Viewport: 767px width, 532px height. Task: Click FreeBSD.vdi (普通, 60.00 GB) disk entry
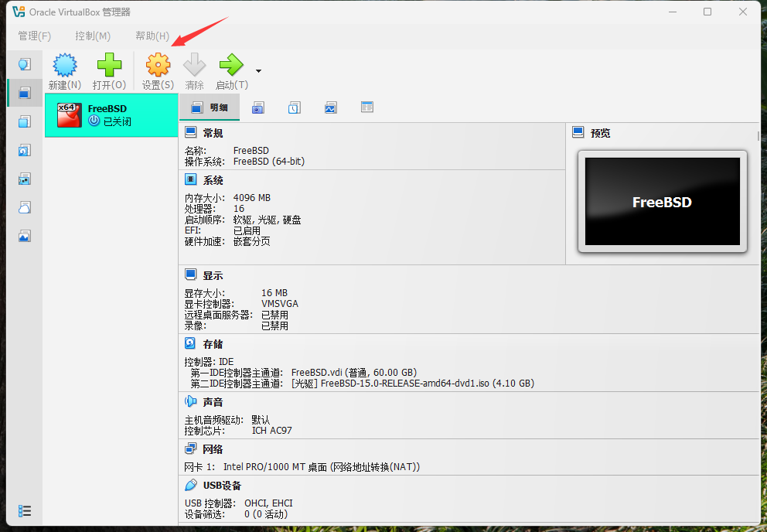(x=353, y=373)
